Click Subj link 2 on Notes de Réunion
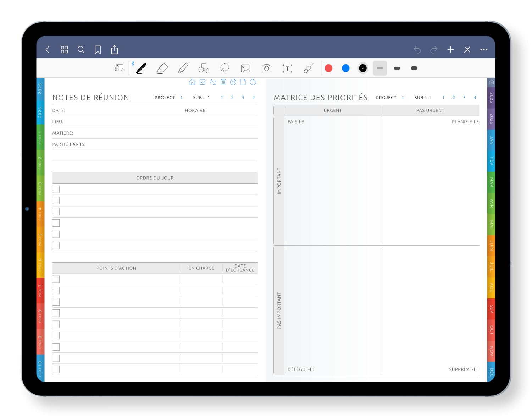The height and width of the screenshot is (417, 532). [x=232, y=98]
